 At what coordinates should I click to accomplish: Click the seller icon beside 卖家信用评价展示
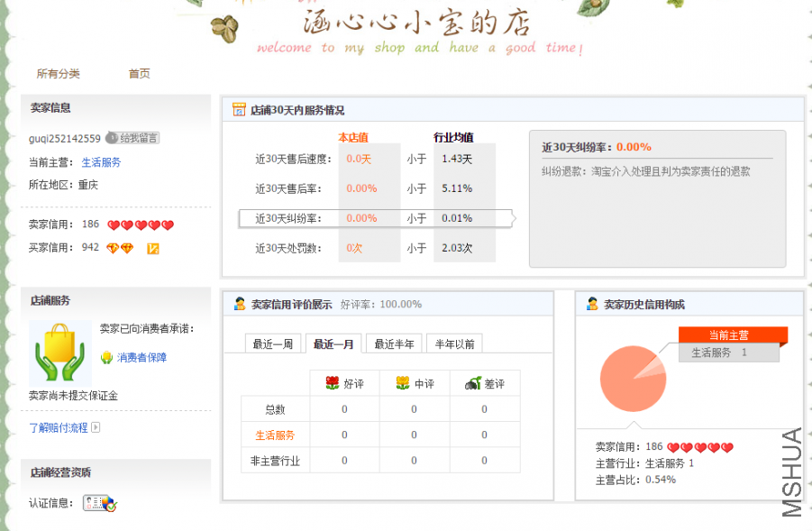click(x=239, y=304)
